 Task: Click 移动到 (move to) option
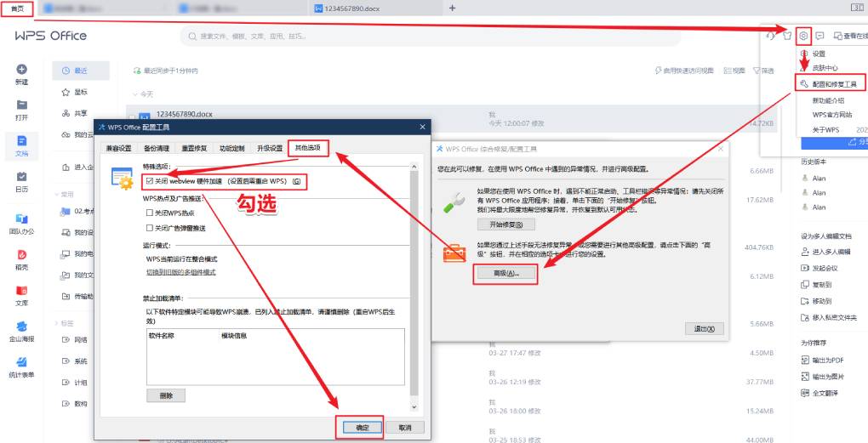pos(817,301)
